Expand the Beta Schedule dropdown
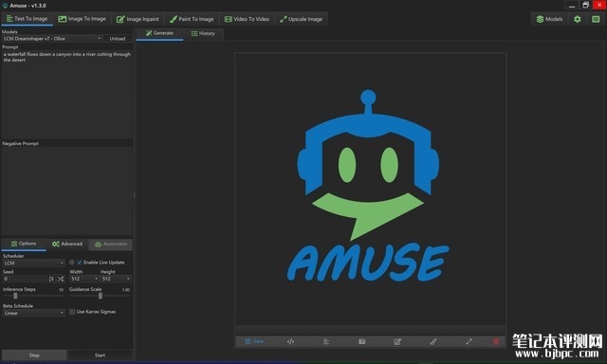The height and width of the screenshot is (364, 607). [x=34, y=313]
